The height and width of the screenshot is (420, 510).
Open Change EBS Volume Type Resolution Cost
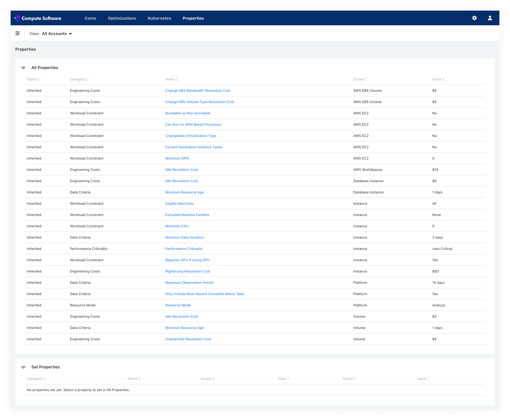pyautogui.click(x=200, y=102)
